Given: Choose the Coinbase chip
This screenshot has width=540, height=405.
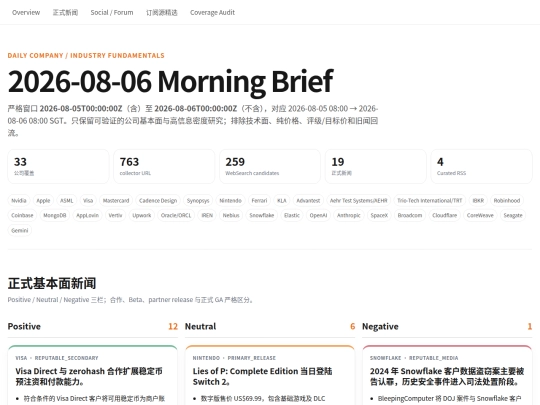Looking at the screenshot, I should (x=22, y=215).
